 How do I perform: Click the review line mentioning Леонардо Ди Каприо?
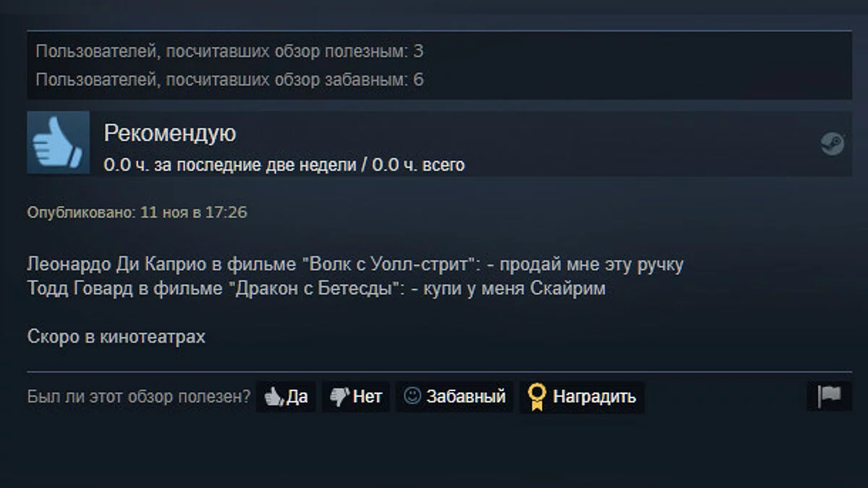point(355,265)
